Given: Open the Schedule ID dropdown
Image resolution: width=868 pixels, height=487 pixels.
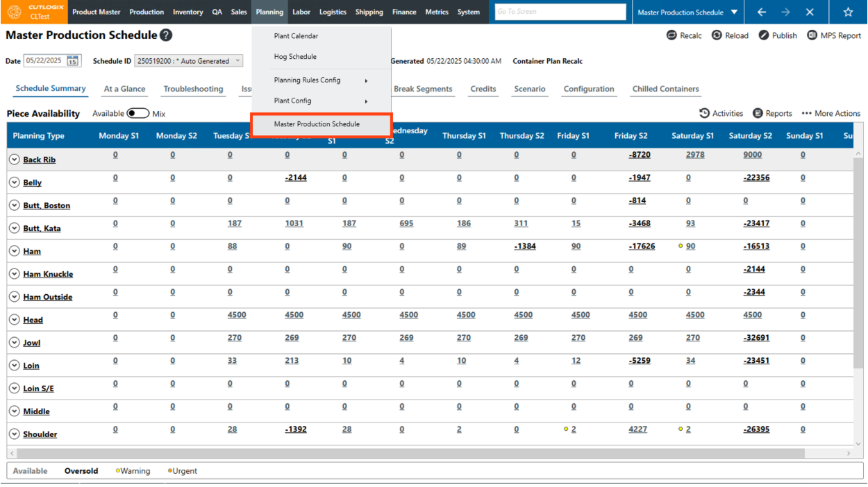Looking at the screenshot, I should coord(188,61).
